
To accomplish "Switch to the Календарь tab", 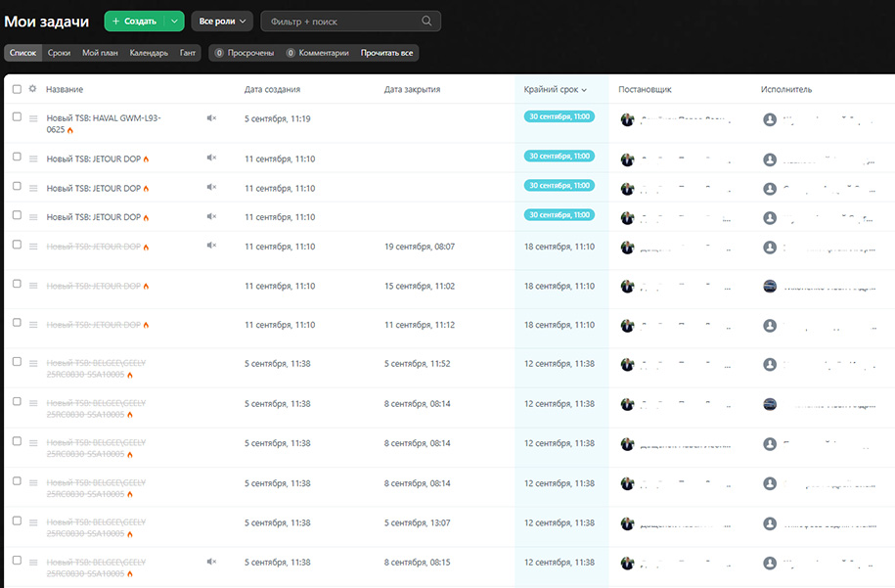I will 149,53.
